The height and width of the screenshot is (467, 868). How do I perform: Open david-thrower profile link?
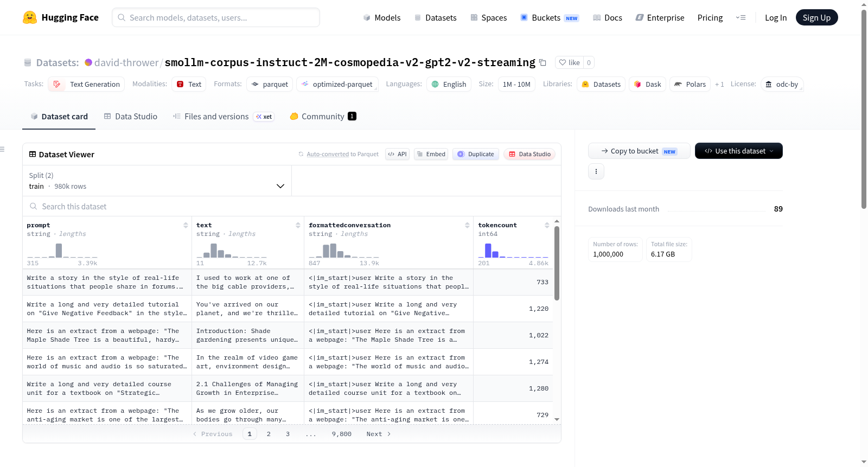pos(126,62)
